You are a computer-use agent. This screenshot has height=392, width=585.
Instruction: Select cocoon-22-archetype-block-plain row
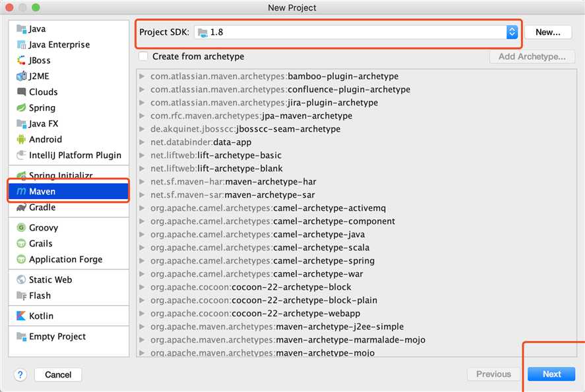[x=357, y=300]
